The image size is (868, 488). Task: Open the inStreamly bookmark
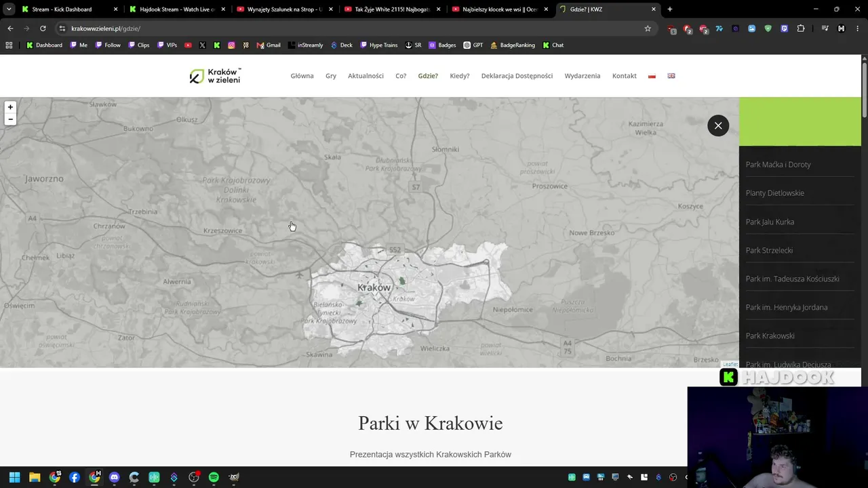click(x=306, y=45)
